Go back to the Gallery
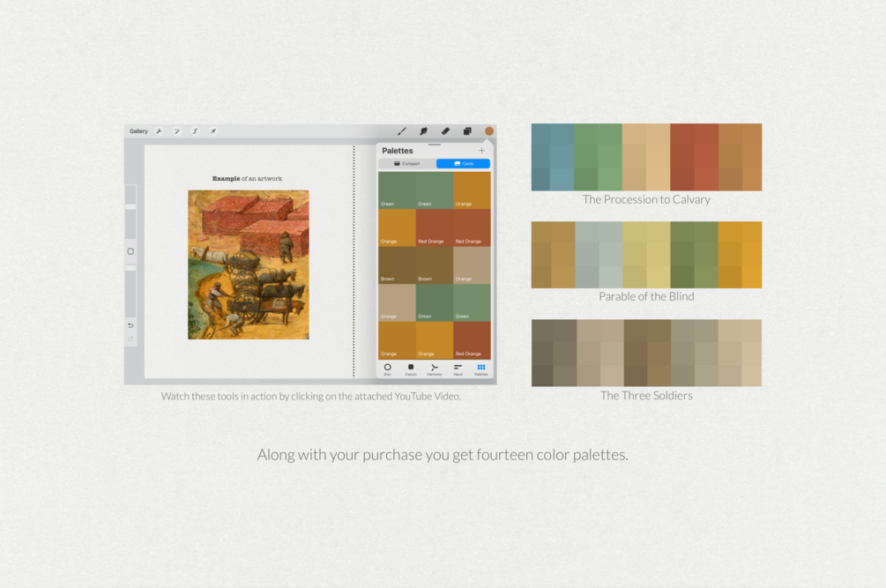The height and width of the screenshot is (588, 886). point(138,131)
